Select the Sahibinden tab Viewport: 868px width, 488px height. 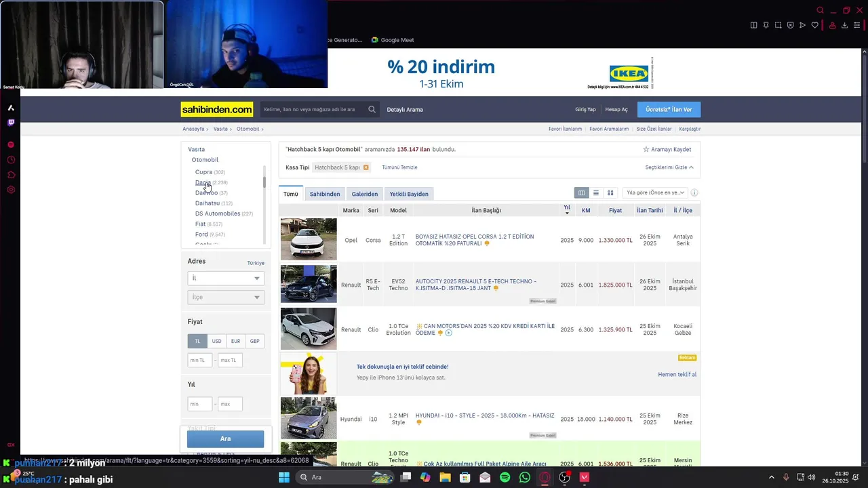[325, 194]
